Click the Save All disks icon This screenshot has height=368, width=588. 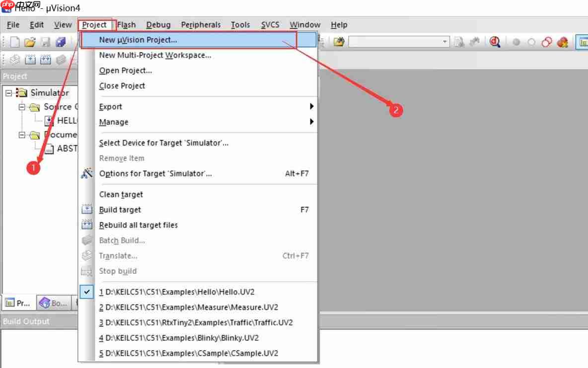61,42
